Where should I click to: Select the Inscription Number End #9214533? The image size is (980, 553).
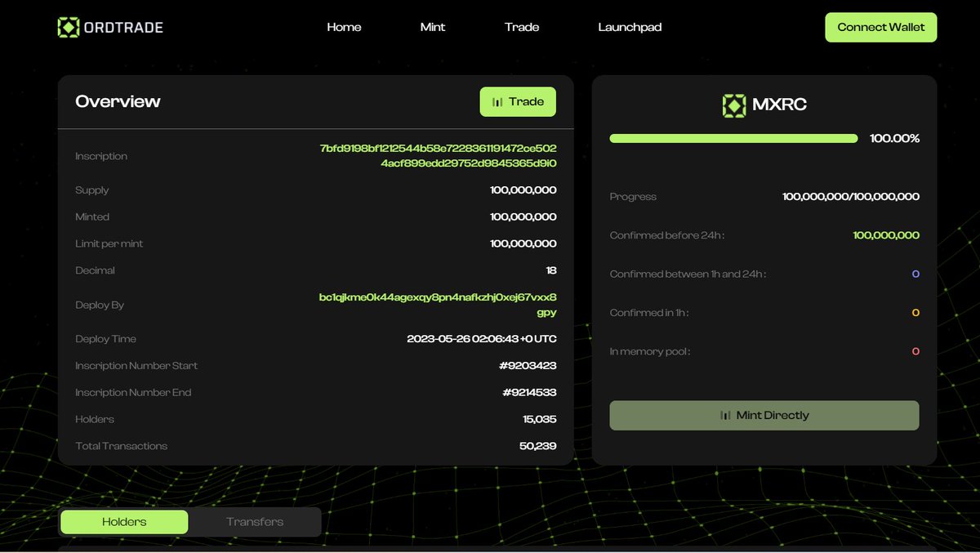click(529, 392)
